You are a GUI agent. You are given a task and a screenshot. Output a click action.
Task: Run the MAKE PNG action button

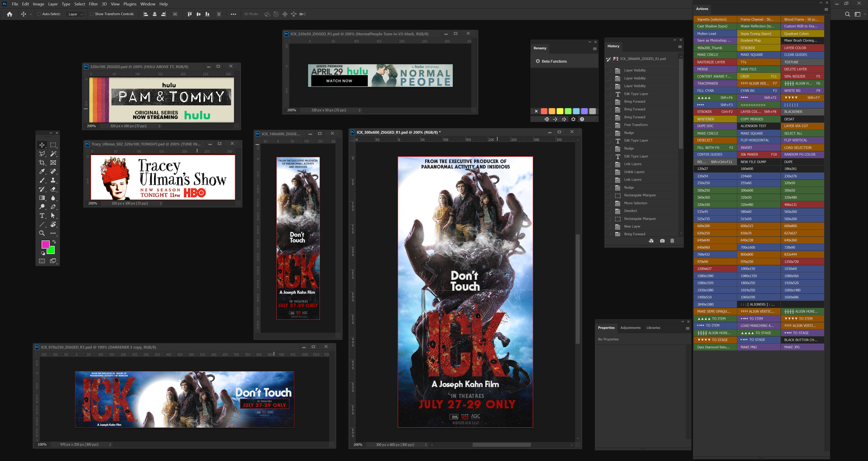tap(759, 347)
